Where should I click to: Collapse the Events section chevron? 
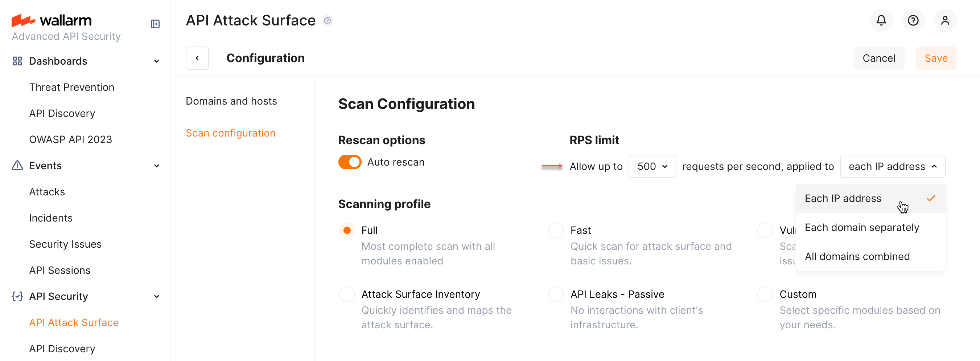[157, 166]
